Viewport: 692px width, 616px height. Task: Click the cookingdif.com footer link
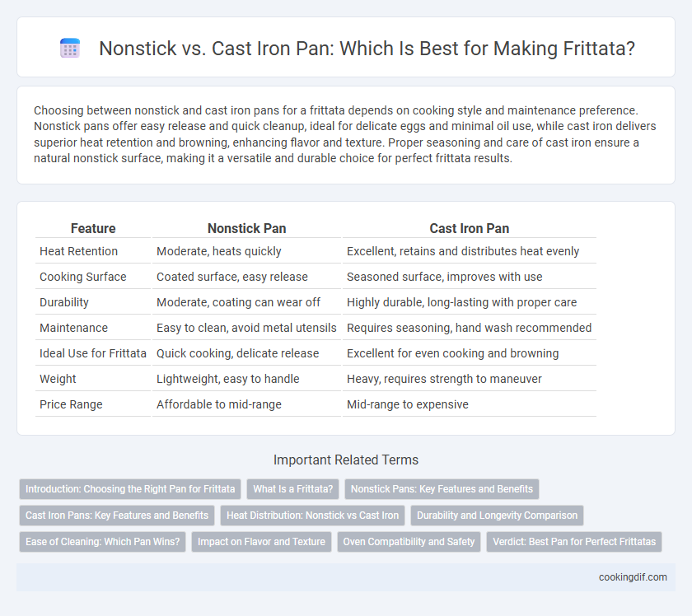633,577
